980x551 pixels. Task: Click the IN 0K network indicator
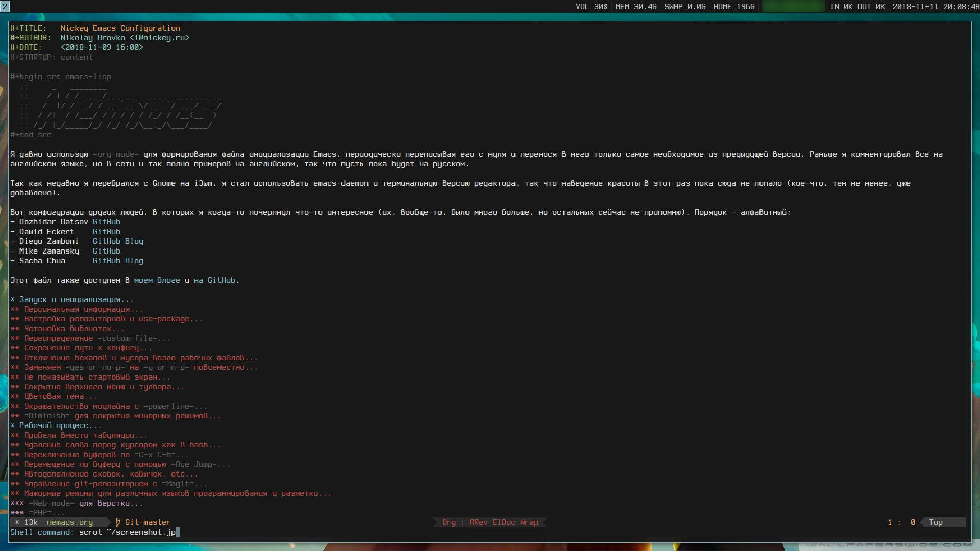point(841,7)
